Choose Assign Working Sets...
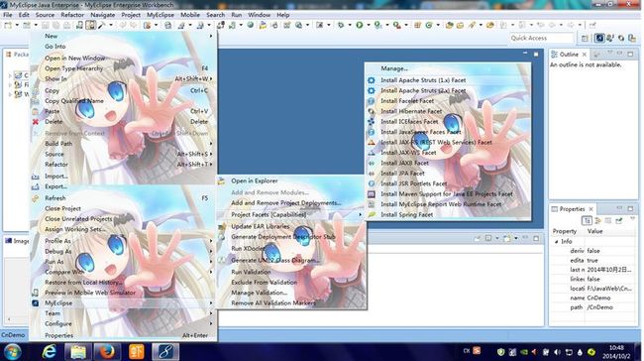This screenshot has height=361, width=644. (x=75, y=229)
